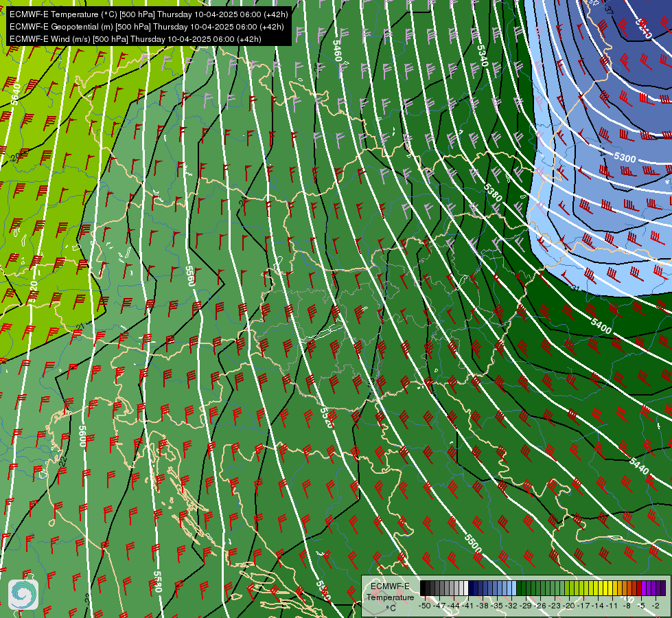Select the ECMWF-E Wind (m/s) title line
Image resolution: width=672 pixels, height=618 pixels.
[135, 39]
